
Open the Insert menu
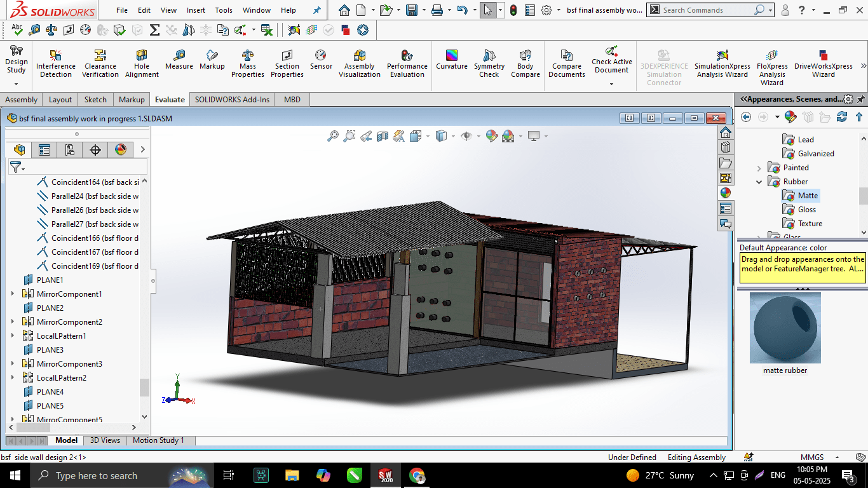[x=196, y=10]
